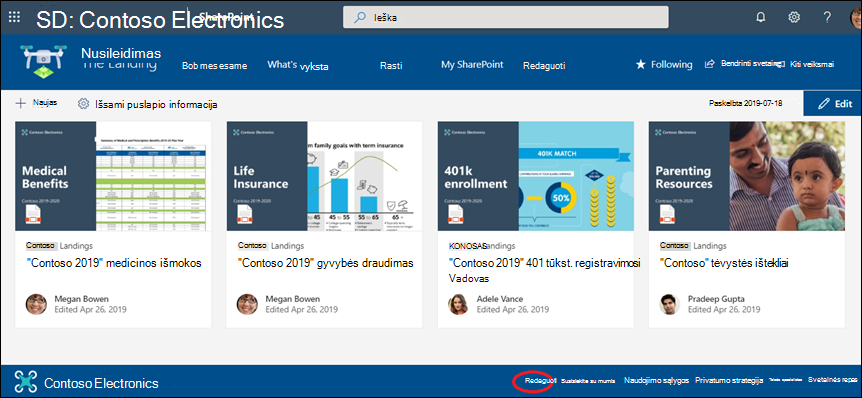Click Megan Bowen name on gyvybės draudimas card

coord(292,299)
